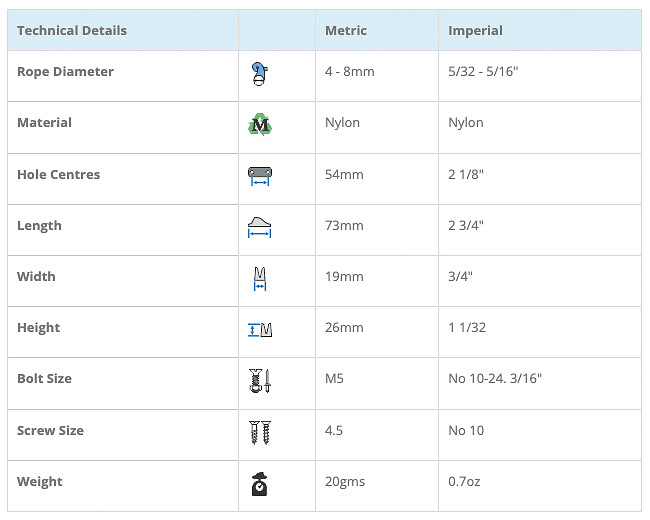The width and height of the screenshot is (650, 520).
Task: Click the screw size icon
Action: click(x=260, y=432)
